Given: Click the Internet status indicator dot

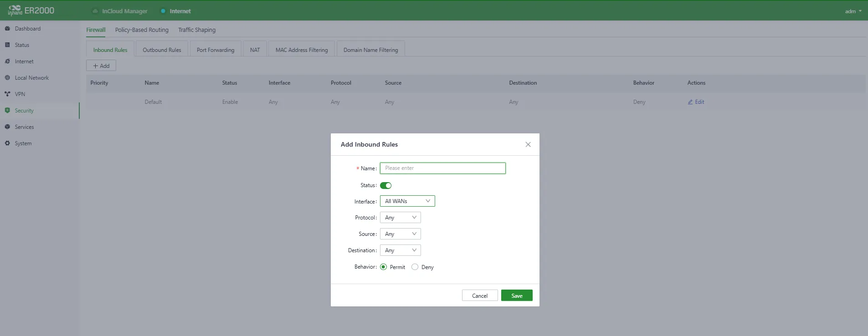Looking at the screenshot, I should 163,11.
